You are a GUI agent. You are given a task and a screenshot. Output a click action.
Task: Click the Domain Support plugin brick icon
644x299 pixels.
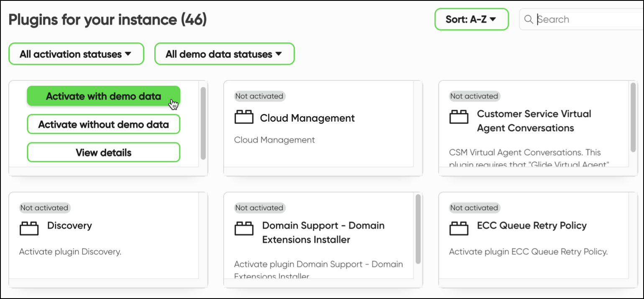pyautogui.click(x=244, y=229)
